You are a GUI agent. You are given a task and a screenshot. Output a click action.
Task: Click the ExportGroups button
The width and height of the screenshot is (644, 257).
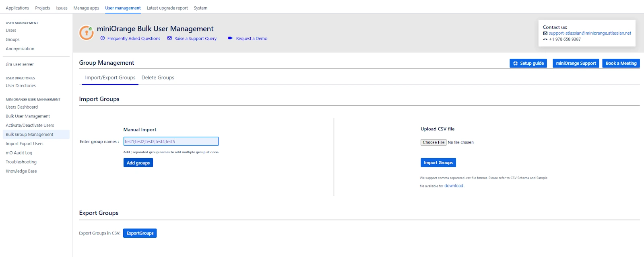(140, 233)
